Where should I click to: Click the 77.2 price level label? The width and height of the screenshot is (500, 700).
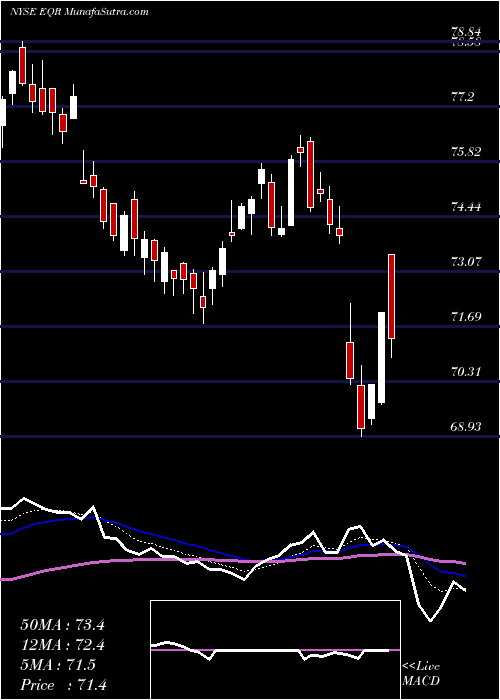coord(462,97)
